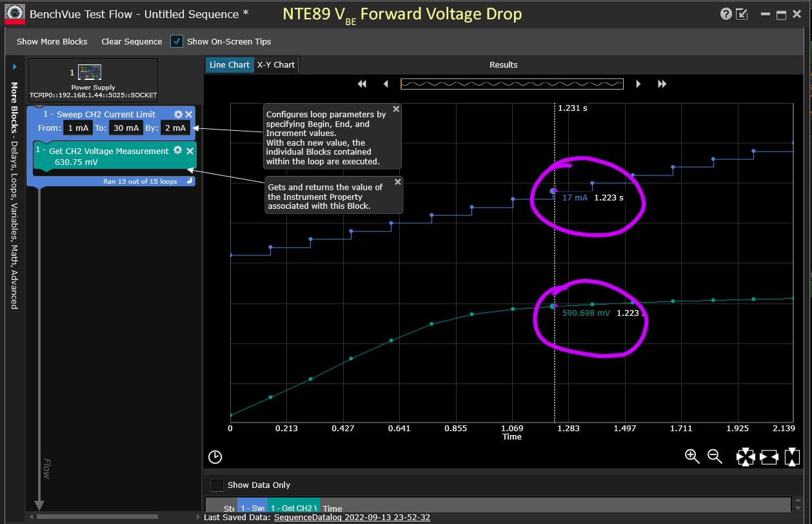Click the zoom in magnifier icon
812x524 pixels.
tap(692, 456)
